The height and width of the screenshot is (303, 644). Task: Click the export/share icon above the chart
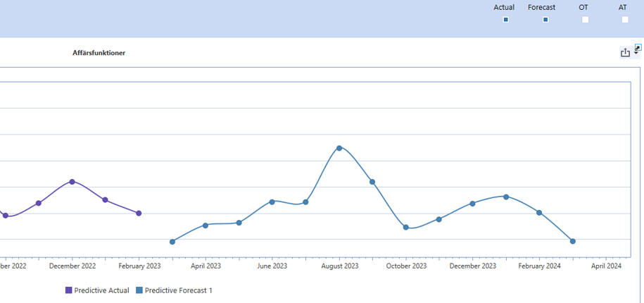point(624,53)
